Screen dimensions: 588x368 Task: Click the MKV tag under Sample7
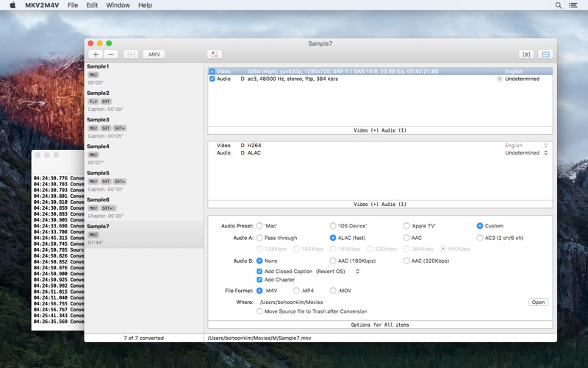point(93,235)
